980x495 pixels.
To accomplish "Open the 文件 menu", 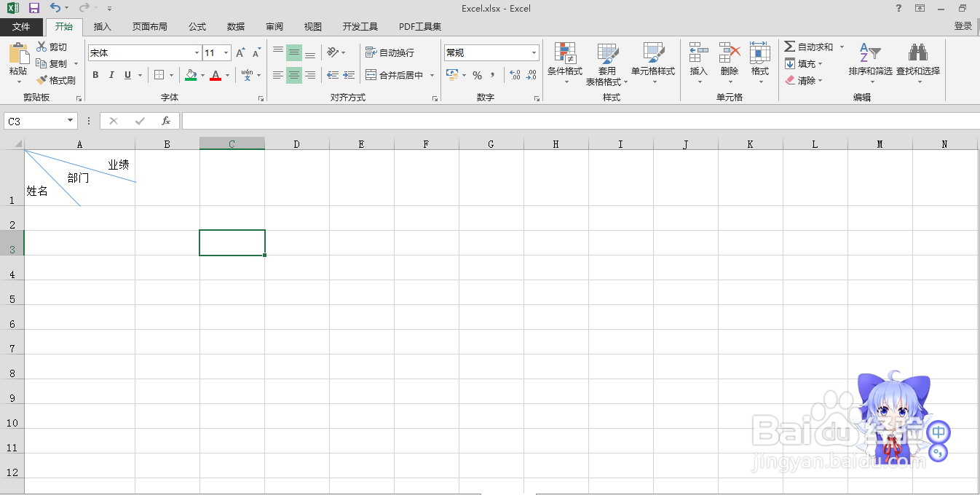I will pyautogui.click(x=22, y=26).
